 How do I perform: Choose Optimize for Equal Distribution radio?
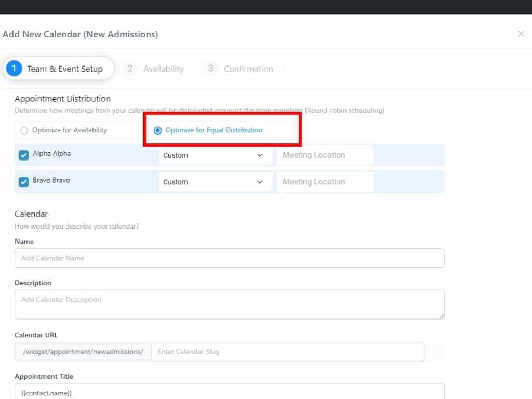pos(158,130)
